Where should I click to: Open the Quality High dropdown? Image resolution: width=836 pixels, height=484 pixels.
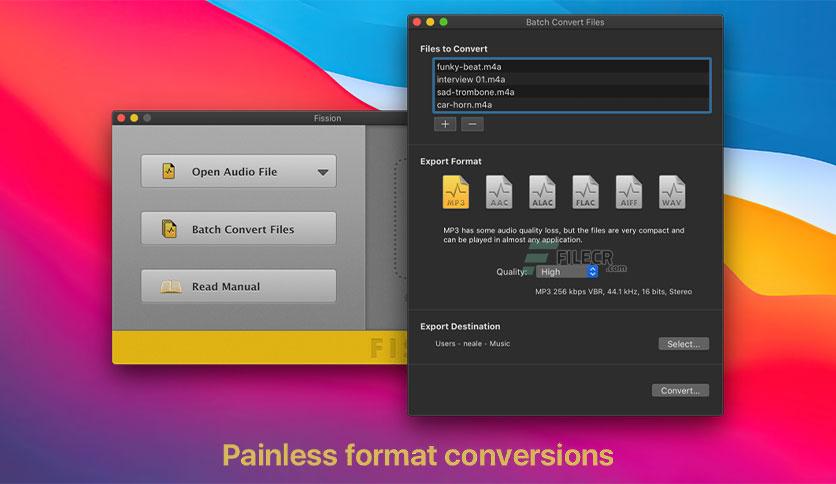click(x=567, y=272)
